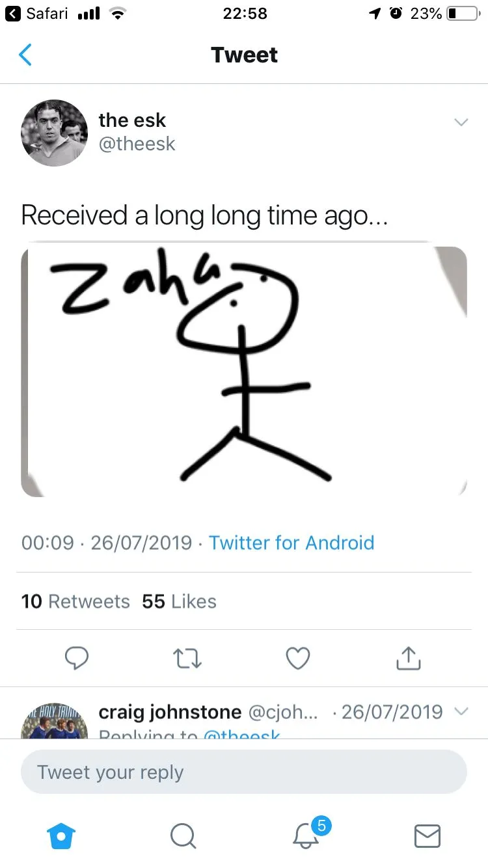Image resolution: width=488 pixels, height=868 pixels.
Task: Tap the back arrow icon
Action: pyautogui.click(x=25, y=55)
